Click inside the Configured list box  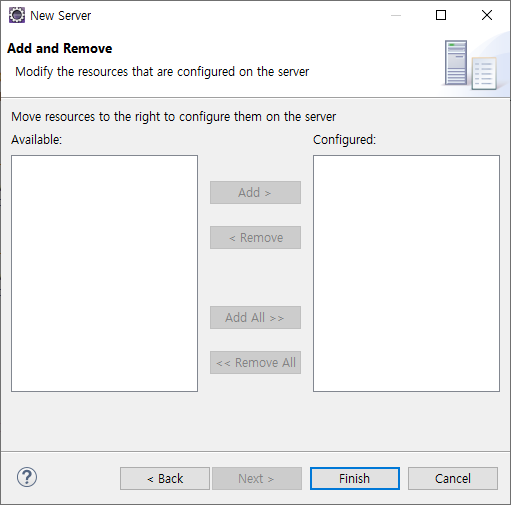[x=406, y=273]
